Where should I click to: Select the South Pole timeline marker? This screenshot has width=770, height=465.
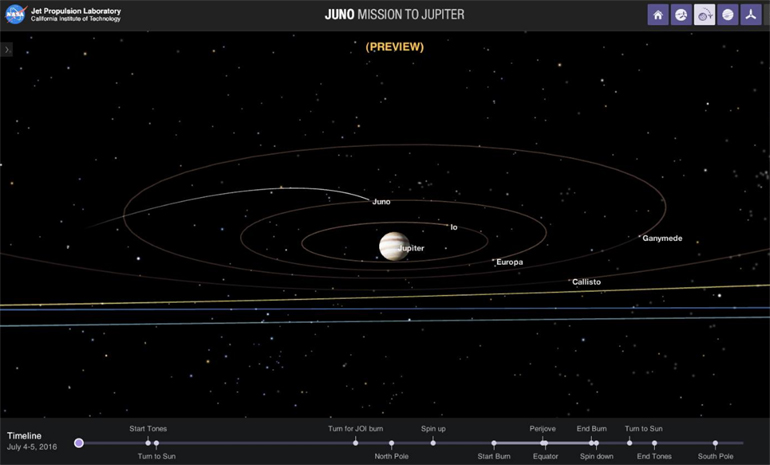pyautogui.click(x=715, y=443)
